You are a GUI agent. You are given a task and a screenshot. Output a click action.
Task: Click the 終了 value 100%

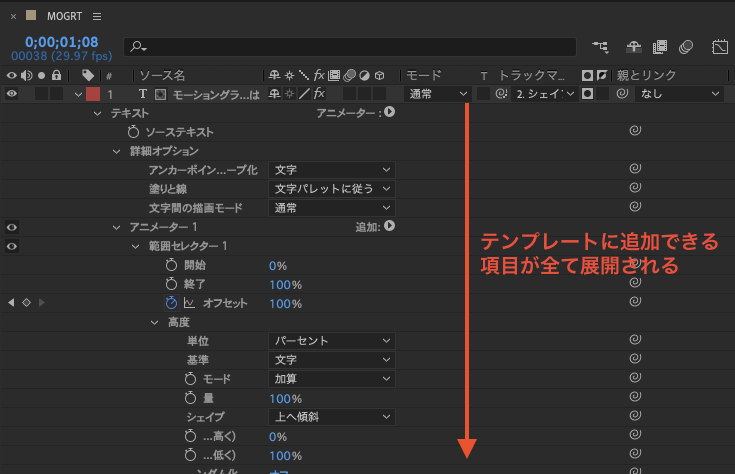pos(285,285)
